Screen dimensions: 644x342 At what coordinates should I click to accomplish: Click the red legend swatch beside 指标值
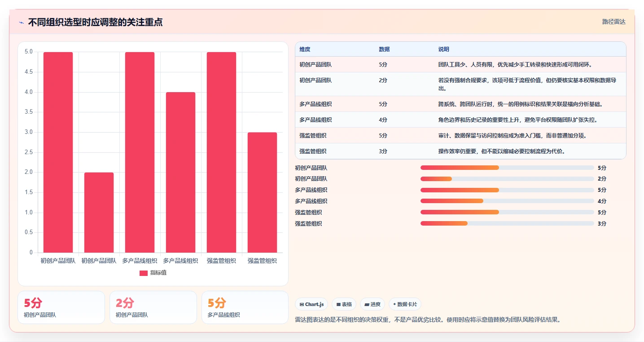144,273
